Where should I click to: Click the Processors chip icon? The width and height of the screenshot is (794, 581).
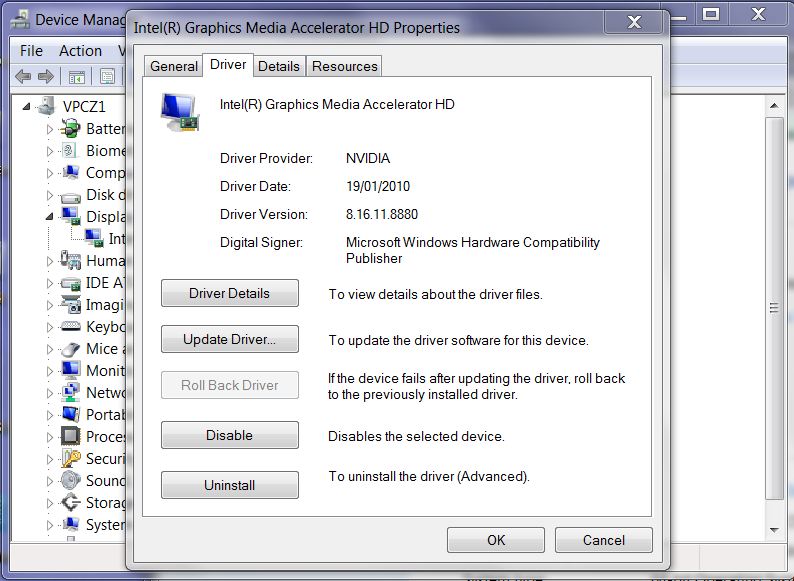click(x=70, y=436)
